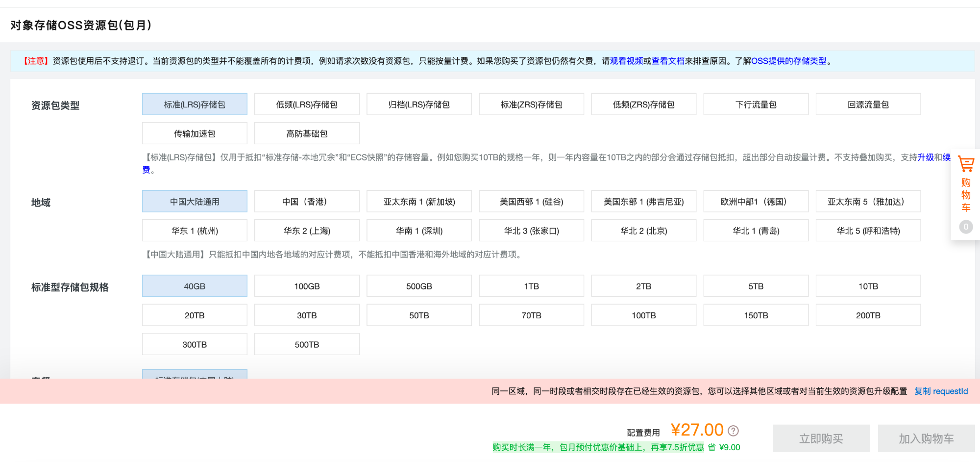980x462 pixels.
Task: Pick the 500GB storage size
Action: click(419, 286)
